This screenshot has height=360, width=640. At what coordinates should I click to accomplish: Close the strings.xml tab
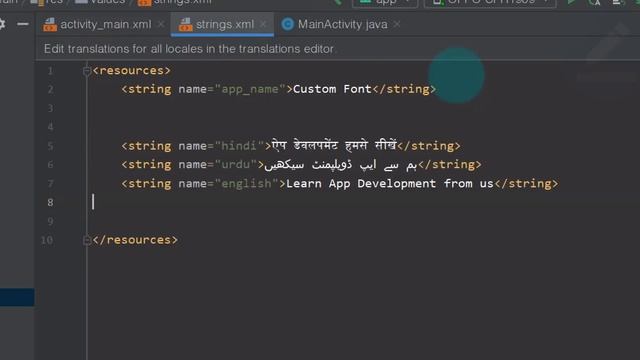(x=263, y=24)
